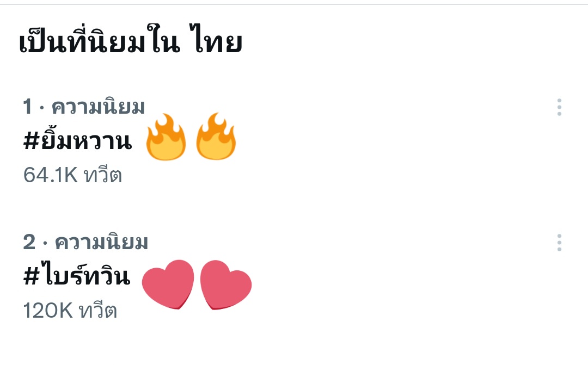Open more options for #ไบร์ทวิน trend
588x365 pixels.
559,243
